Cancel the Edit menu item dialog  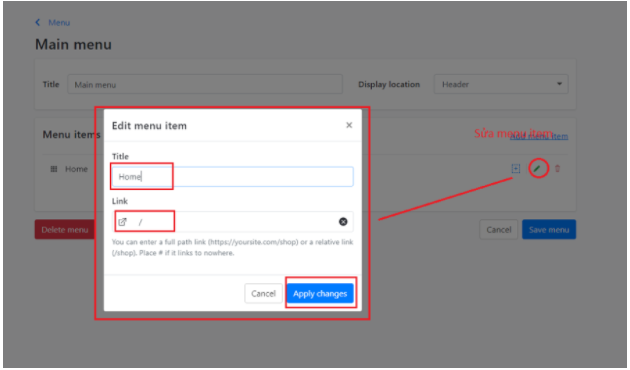tap(263, 294)
